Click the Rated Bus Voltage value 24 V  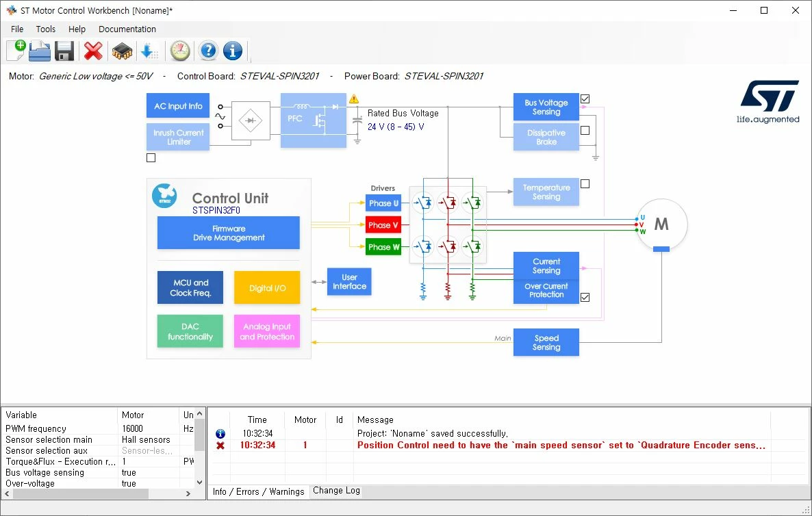point(396,127)
